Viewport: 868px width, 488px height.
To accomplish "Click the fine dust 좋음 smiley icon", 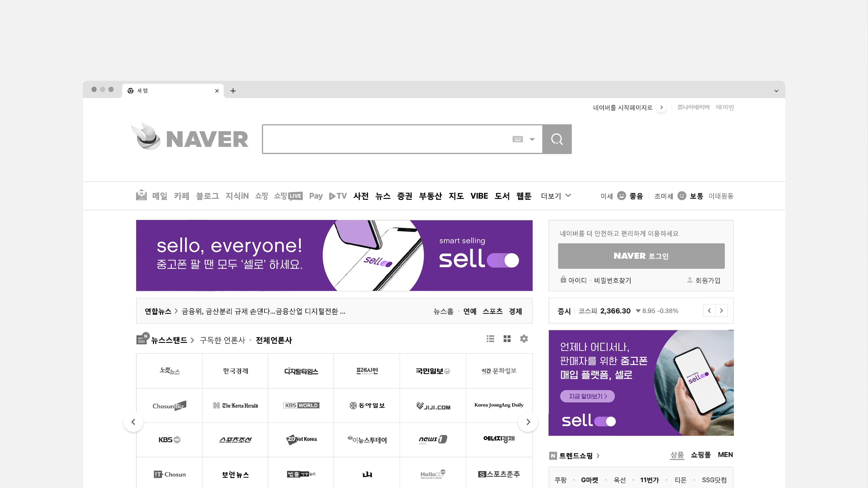I will (x=621, y=196).
